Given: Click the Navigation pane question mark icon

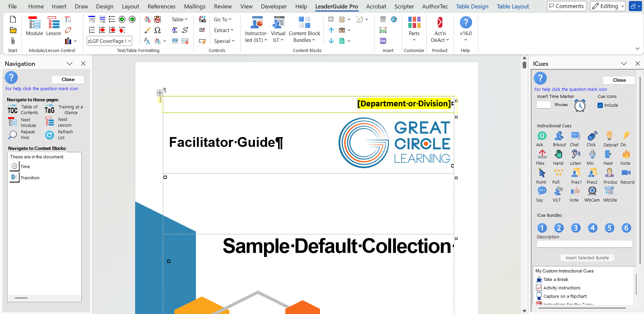Looking at the screenshot, I should tap(11, 78).
